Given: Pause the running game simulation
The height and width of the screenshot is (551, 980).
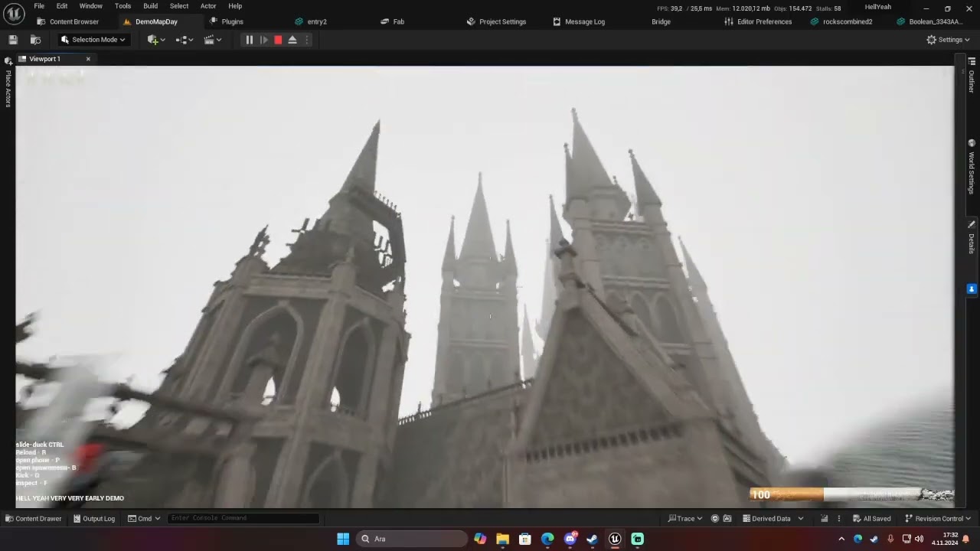Looking at the screenshot, I should (x=249, y=40).
